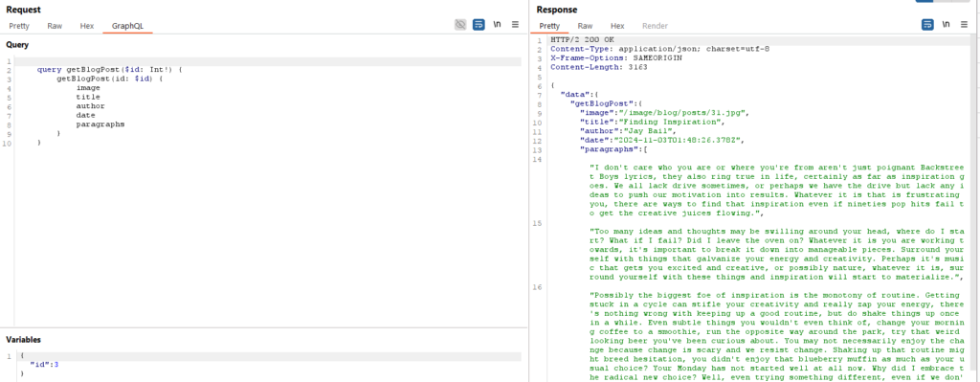The width and height of the screenshot is (980, 382).
Task: Select the "title" field in the query
Action: pos(87,97)
